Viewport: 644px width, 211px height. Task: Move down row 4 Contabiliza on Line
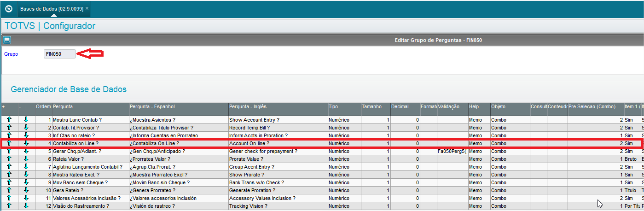(x=26, y=143)
